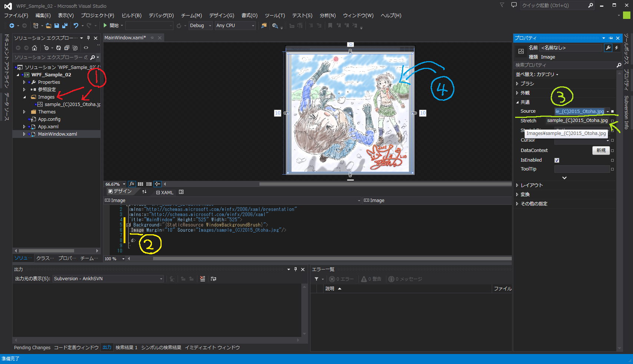This screenshot has height=364, width=633.
Task: Click the Properties wrench icon
Action: pyautogui.click(x=608, y=48)
